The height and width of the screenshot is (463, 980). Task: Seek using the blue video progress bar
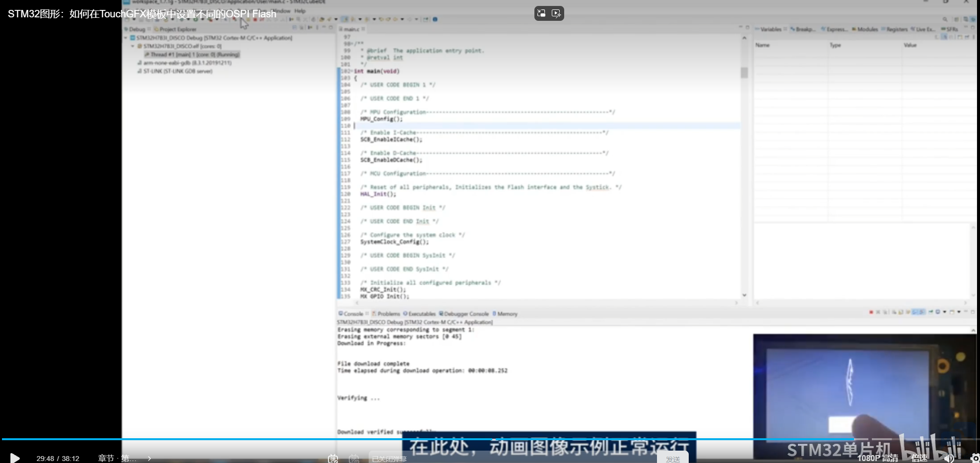click(490, 439)
